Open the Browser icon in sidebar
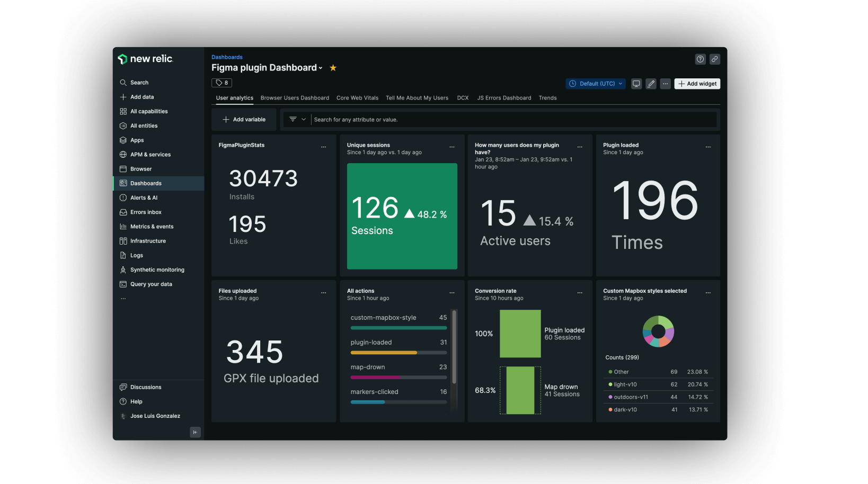Screen dimensions: 868x484 click(x=123, y=169)
